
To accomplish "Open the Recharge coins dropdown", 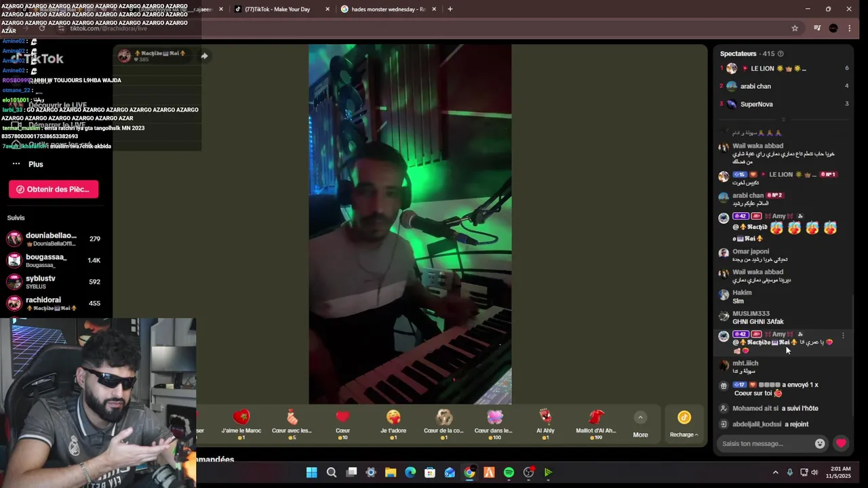I will [x=684, y=424].
